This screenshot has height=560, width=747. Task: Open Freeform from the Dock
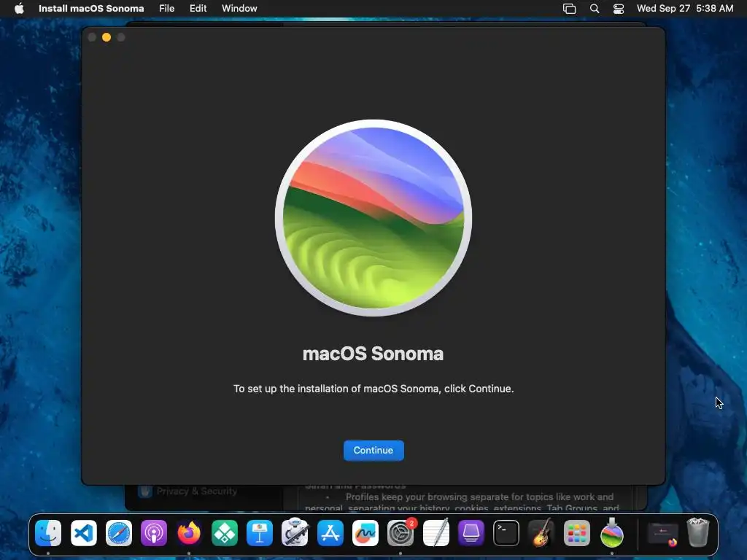coord(365,533)
